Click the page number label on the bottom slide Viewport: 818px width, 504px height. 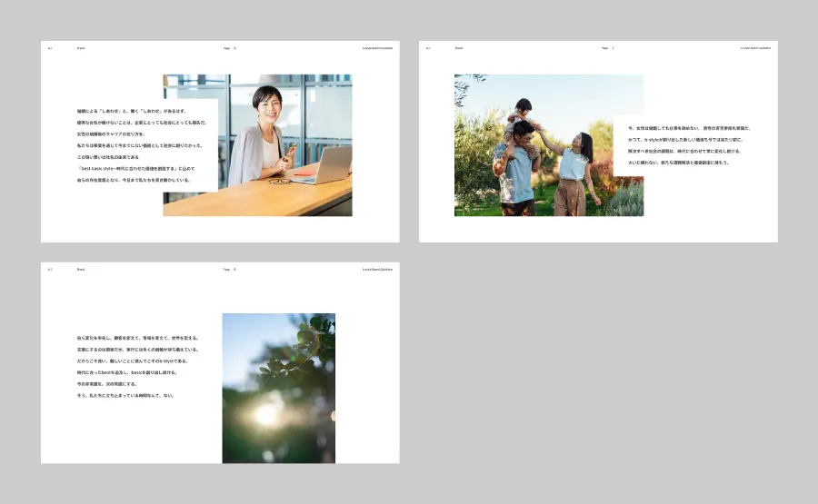pyautogui.click(x=230, y=270)
